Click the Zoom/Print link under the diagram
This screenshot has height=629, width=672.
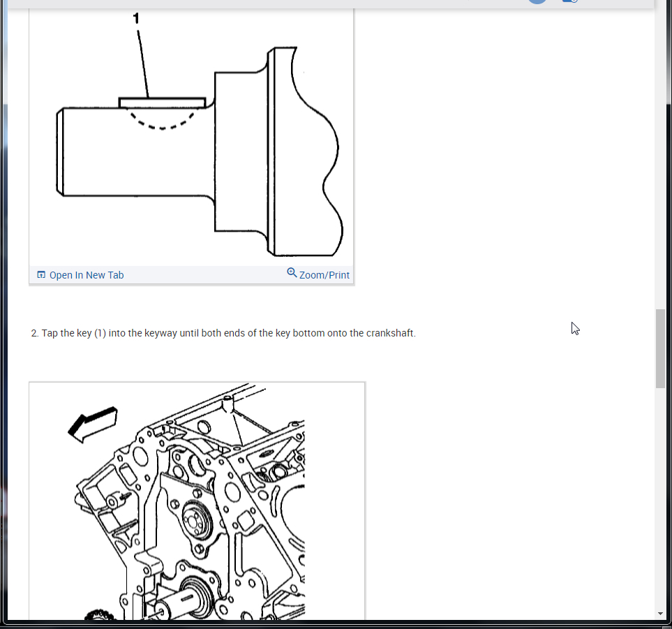coord(324,275)
